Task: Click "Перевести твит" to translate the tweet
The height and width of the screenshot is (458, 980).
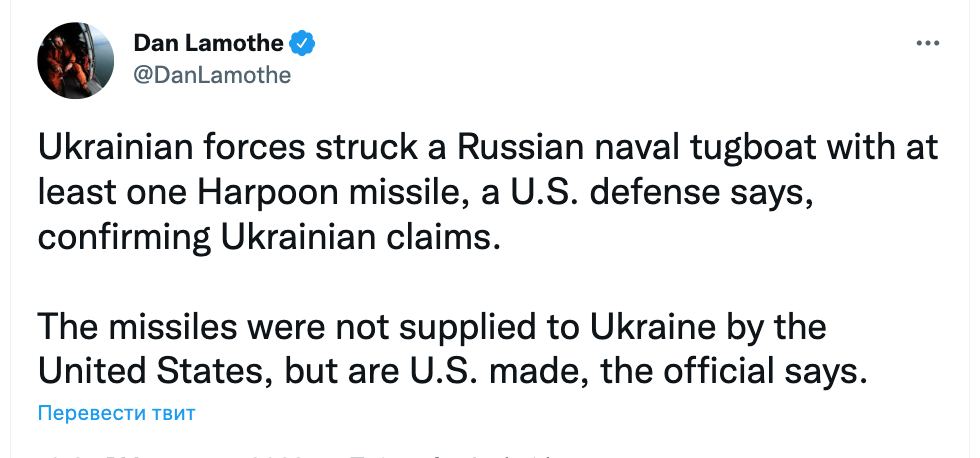Action: [116, 413]
